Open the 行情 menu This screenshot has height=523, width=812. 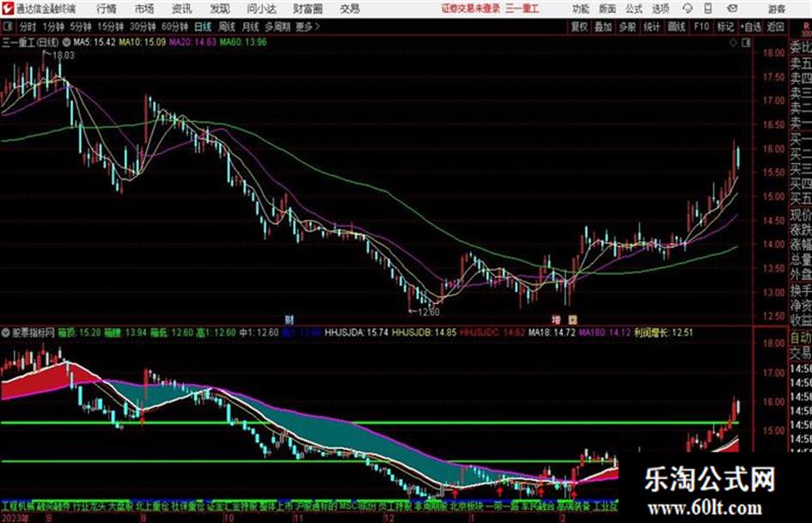click(107, 9)
